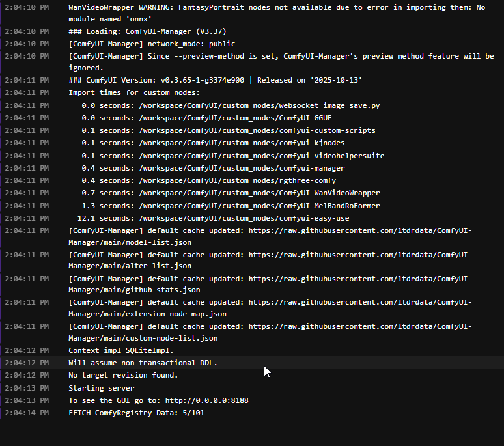Click the 'No target revision found.' line
The width and height of the screenshot is (504, 446).
pos(123,375)
